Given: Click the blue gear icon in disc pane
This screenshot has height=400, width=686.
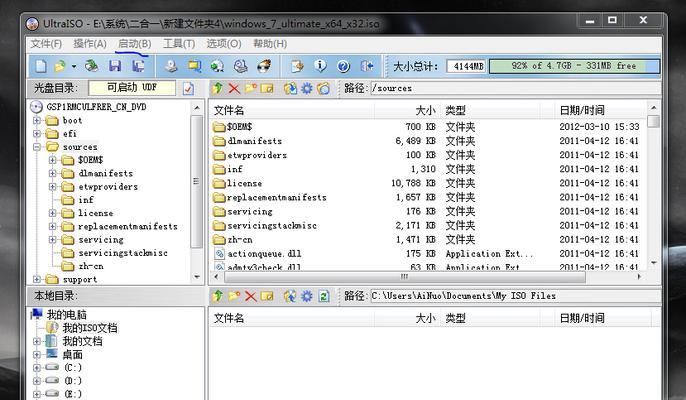Looking at the screenshot, I should (x=307, y=88).
